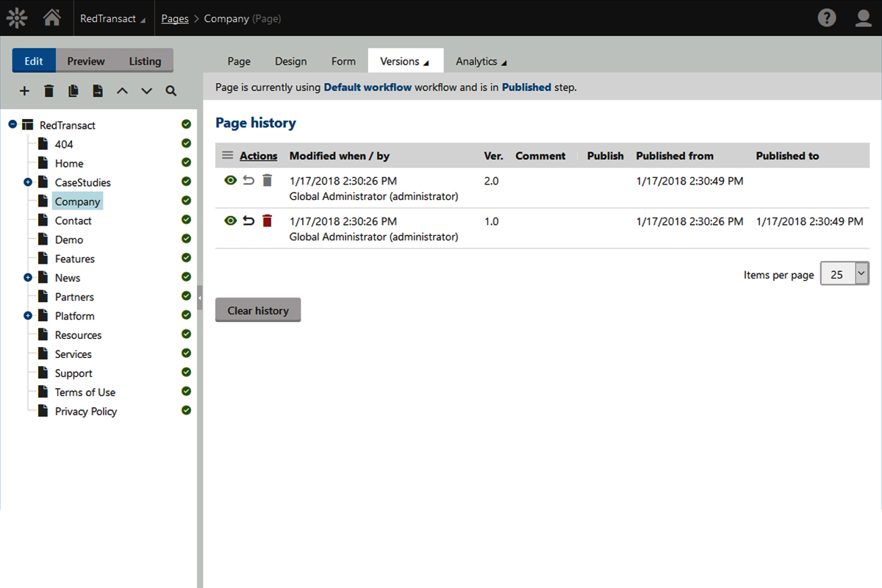
Task: Open the Analytics tab
Action: tap(481, 61)
